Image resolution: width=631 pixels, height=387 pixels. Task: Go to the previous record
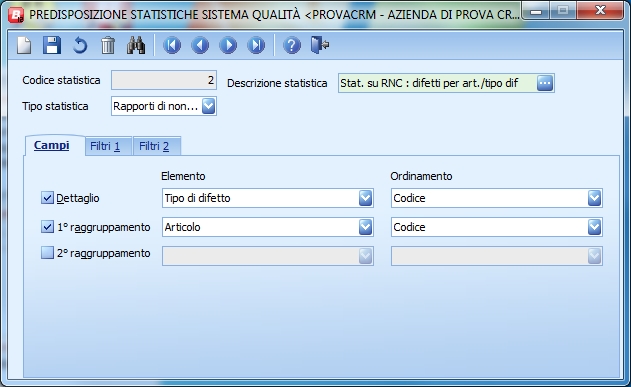point(200,45)
